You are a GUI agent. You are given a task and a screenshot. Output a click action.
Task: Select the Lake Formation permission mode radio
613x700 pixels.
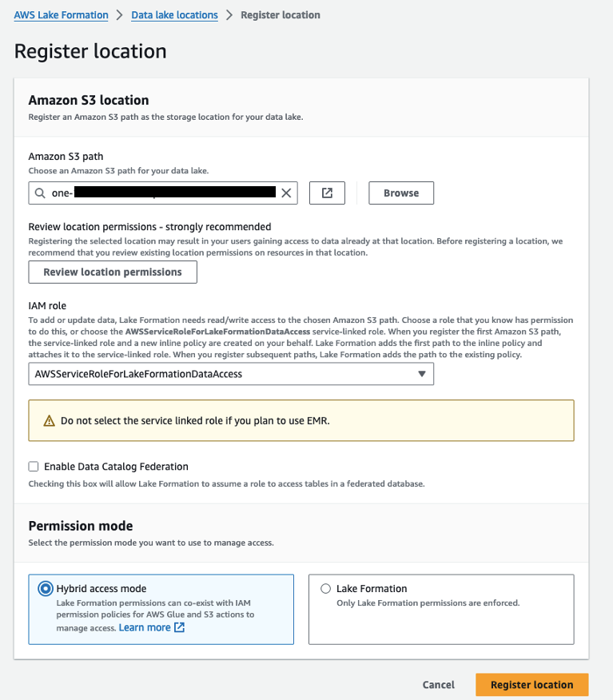325,588
